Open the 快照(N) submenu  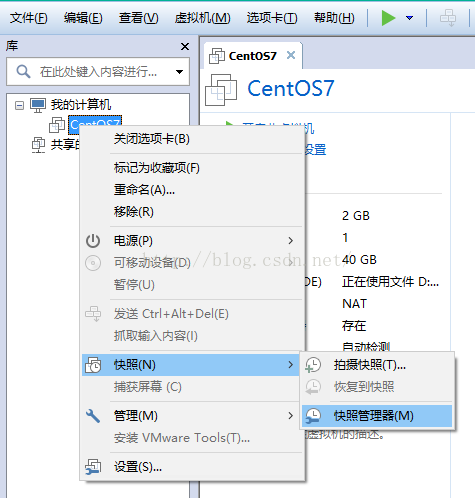click(190, 365)
